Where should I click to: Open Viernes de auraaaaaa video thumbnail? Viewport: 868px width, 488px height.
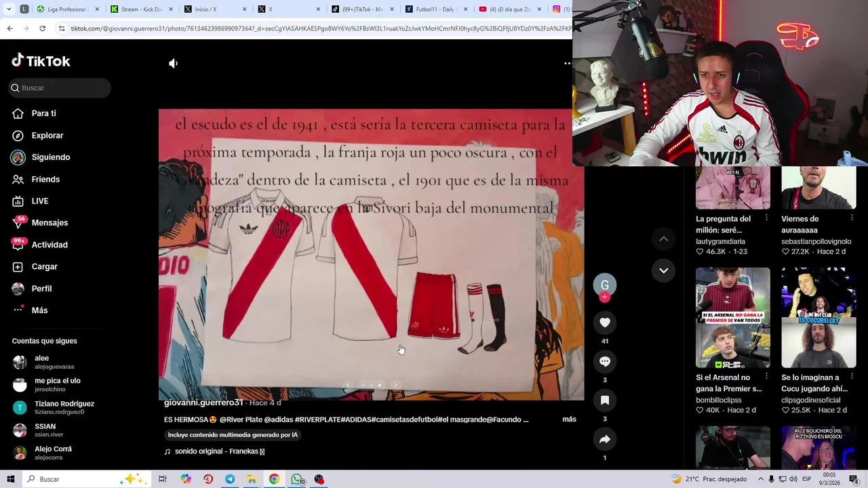coord(818,188)
